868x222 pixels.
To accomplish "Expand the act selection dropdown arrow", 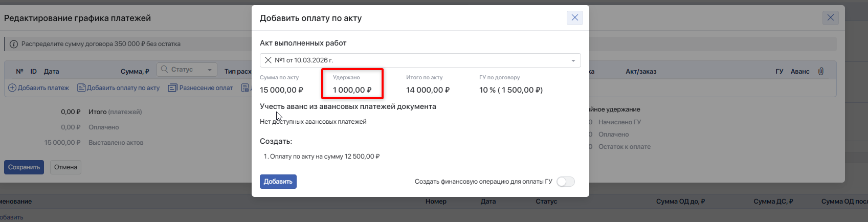I will coord(573,61).
